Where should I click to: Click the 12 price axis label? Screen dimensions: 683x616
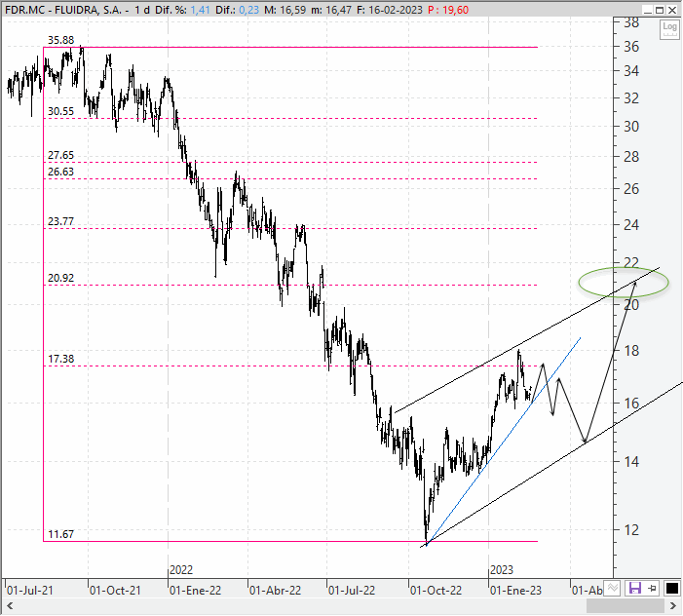(631, 530)
